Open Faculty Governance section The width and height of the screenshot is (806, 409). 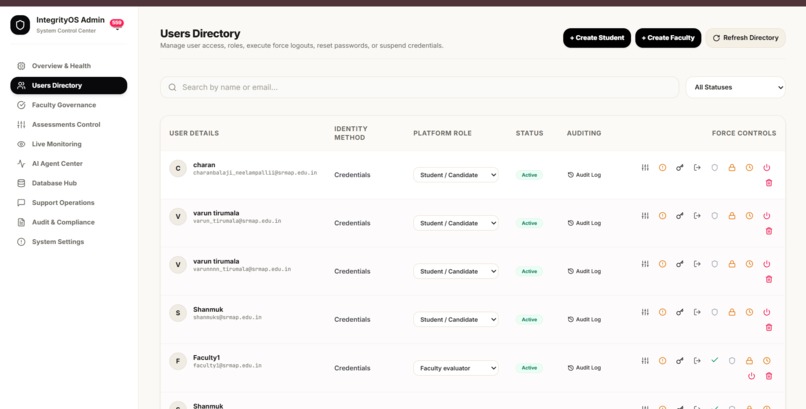coord(69,105)
